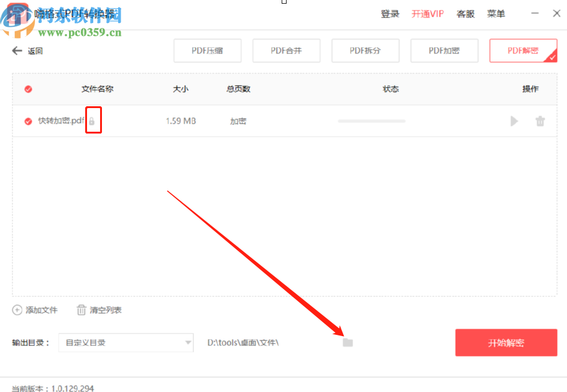Click the progress bar in the 状态 column

pos(371,121)
